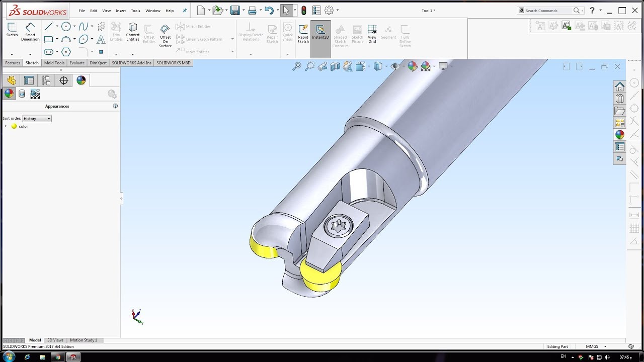Open dropdown arrow next to Line tool
This screenshot has width=644, height=362.
click(x=57, y=27)
